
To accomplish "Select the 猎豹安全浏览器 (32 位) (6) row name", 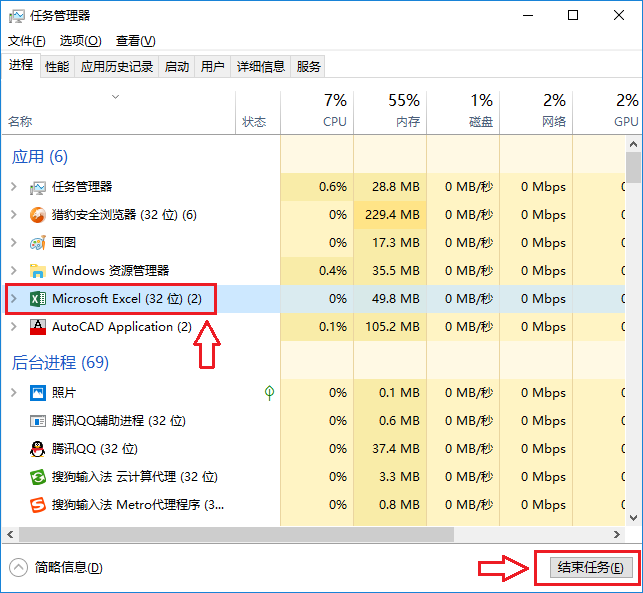I will click(124, 215).
